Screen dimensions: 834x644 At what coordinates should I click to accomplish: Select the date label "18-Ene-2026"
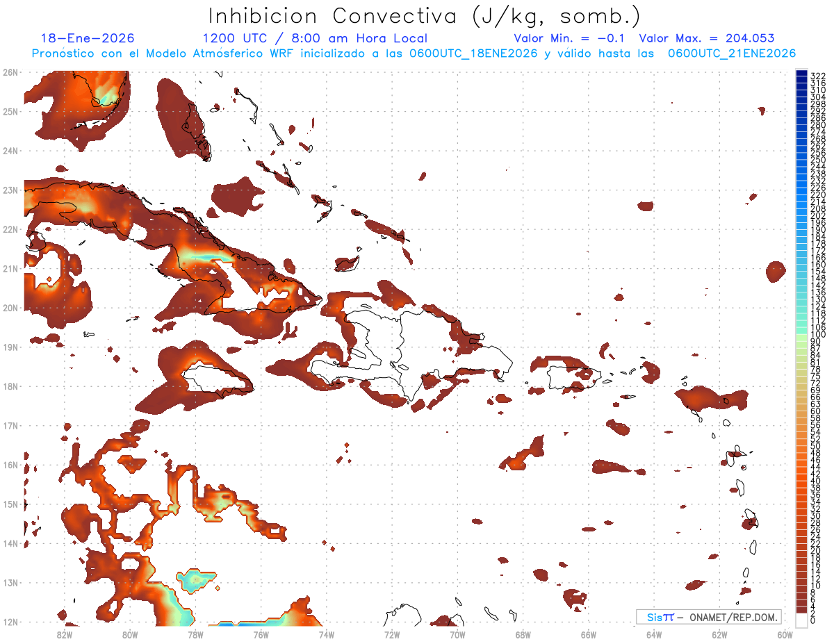click(88, 38)
